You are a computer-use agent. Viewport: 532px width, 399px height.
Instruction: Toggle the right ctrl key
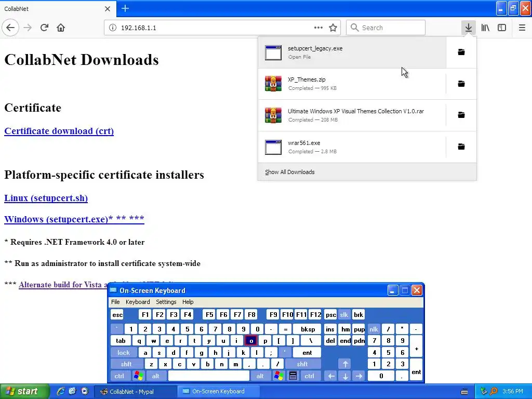tap(309, 376)
